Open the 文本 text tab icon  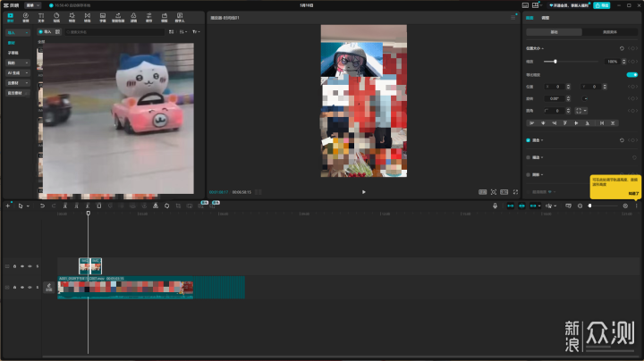[41, 17]
